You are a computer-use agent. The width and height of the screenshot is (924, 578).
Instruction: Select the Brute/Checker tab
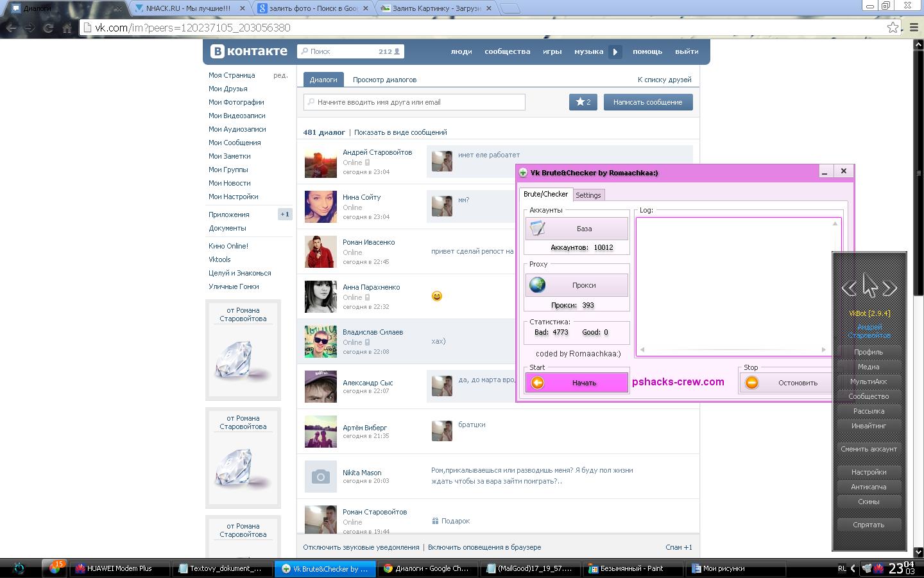point(545,194)
